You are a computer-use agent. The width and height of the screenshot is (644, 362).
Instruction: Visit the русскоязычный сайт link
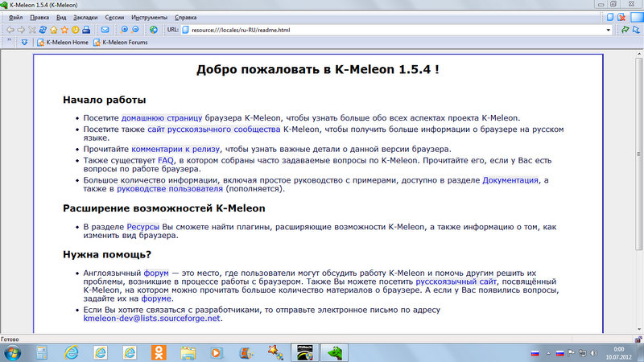[x=456, y=282]
